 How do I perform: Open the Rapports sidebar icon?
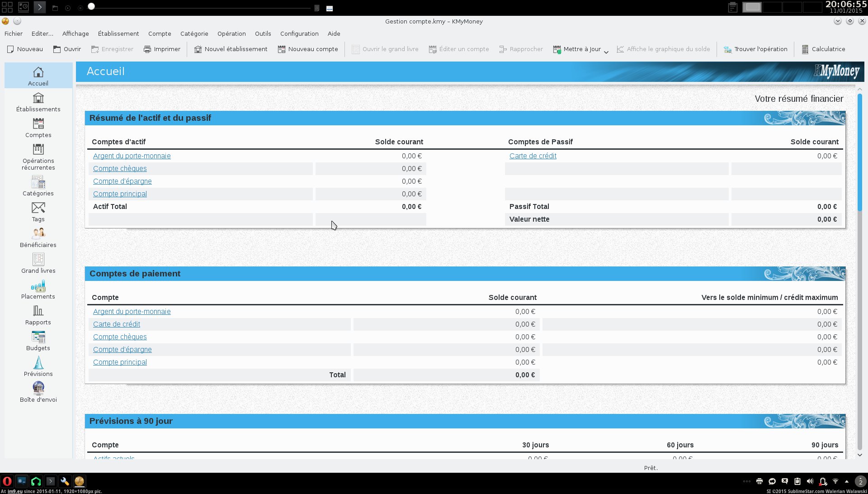(x=38, y=315)
